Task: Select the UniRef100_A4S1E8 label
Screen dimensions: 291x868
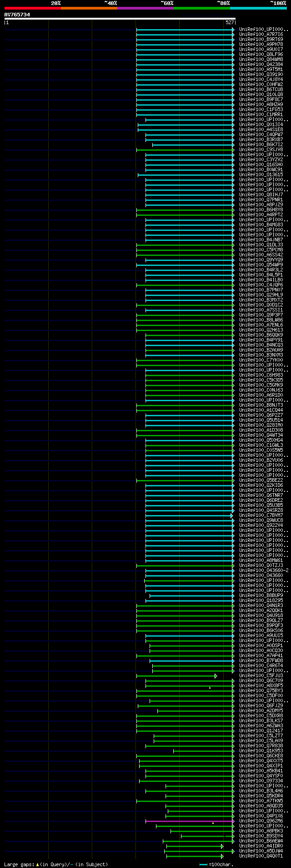Action: tap(261, 129)
